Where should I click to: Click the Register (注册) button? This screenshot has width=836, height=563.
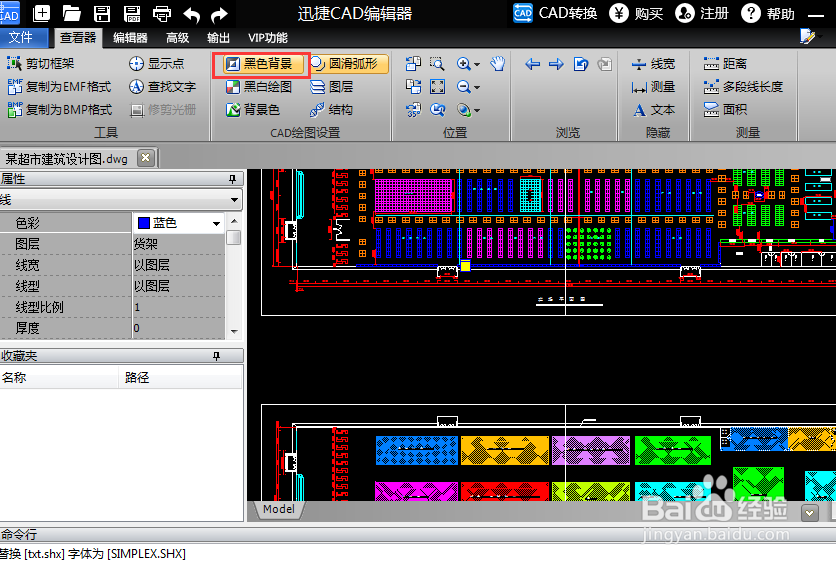702,13
